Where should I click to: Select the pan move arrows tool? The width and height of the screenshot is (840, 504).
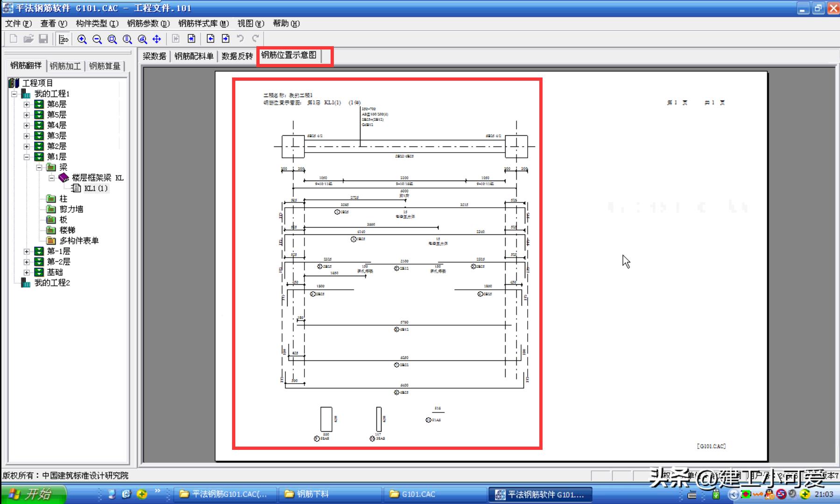[157, 39]
